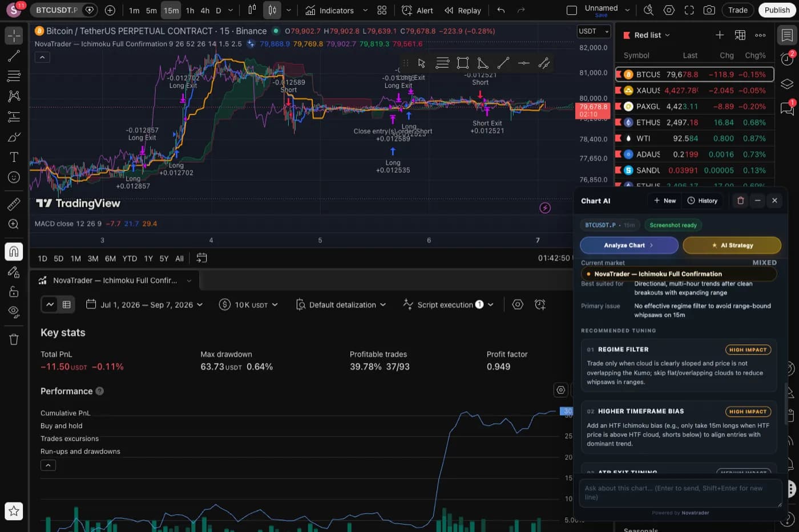Open the date range Jul 1 – Sep 7 dropdown

click(144, 304)
